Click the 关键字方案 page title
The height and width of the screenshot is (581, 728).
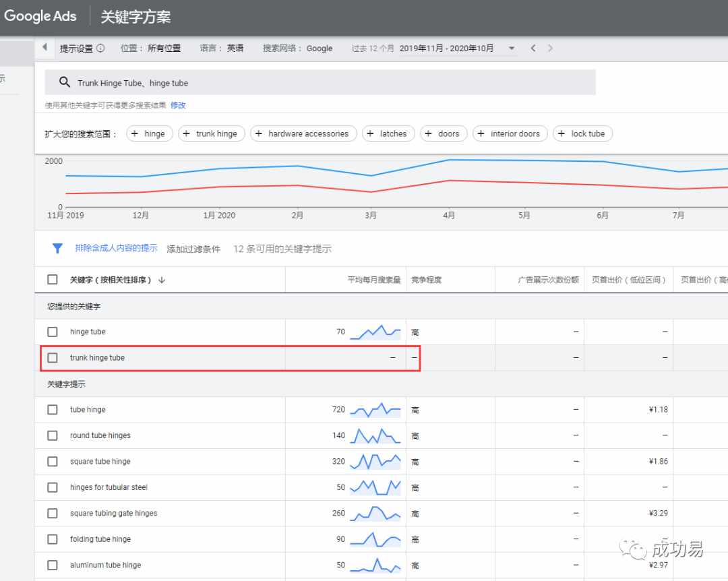pyautogui.click(x=135, y=17)
